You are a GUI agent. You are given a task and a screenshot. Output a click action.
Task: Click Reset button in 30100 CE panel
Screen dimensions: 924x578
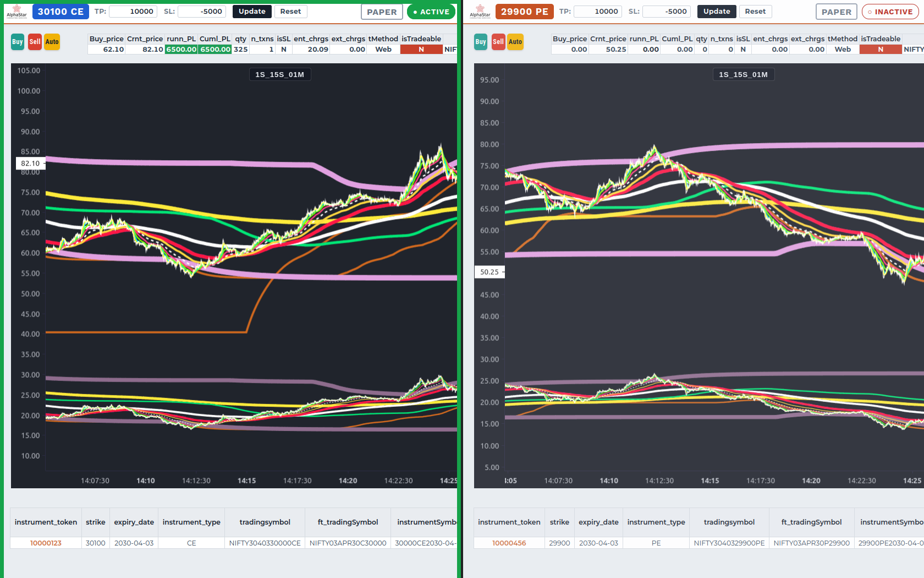point(290,12)
